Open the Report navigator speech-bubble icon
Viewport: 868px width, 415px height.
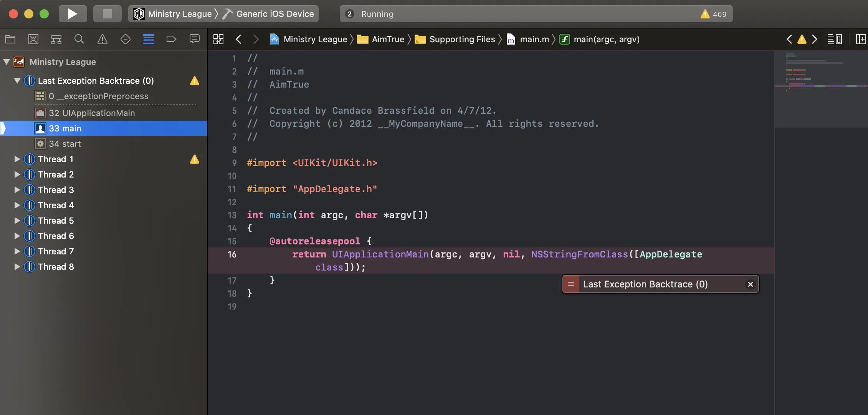[195, 39]
